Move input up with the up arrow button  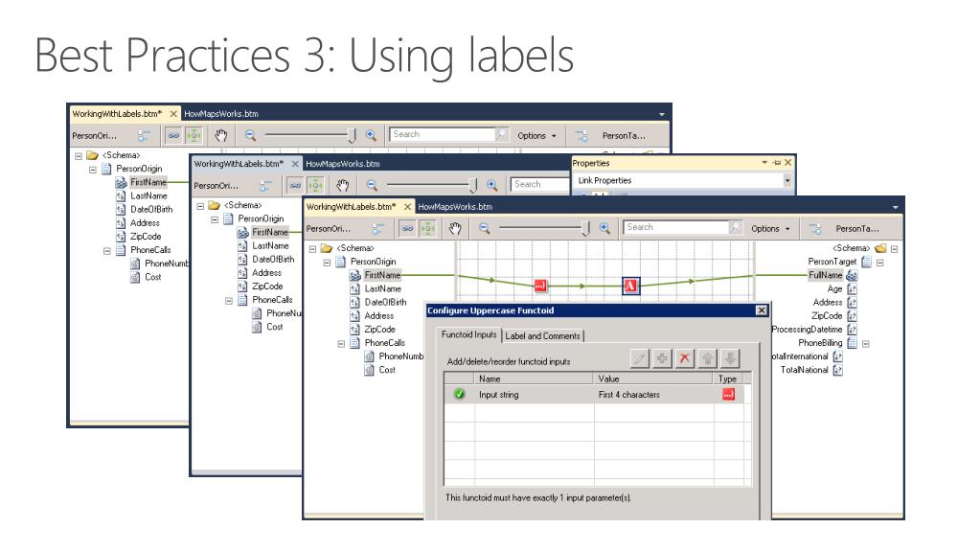708,358
